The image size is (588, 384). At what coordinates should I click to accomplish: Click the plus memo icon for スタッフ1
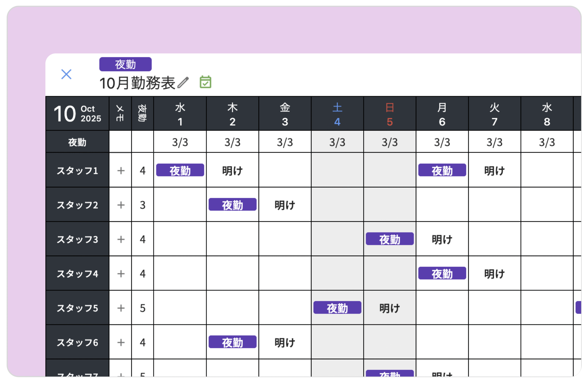[121, 170]
